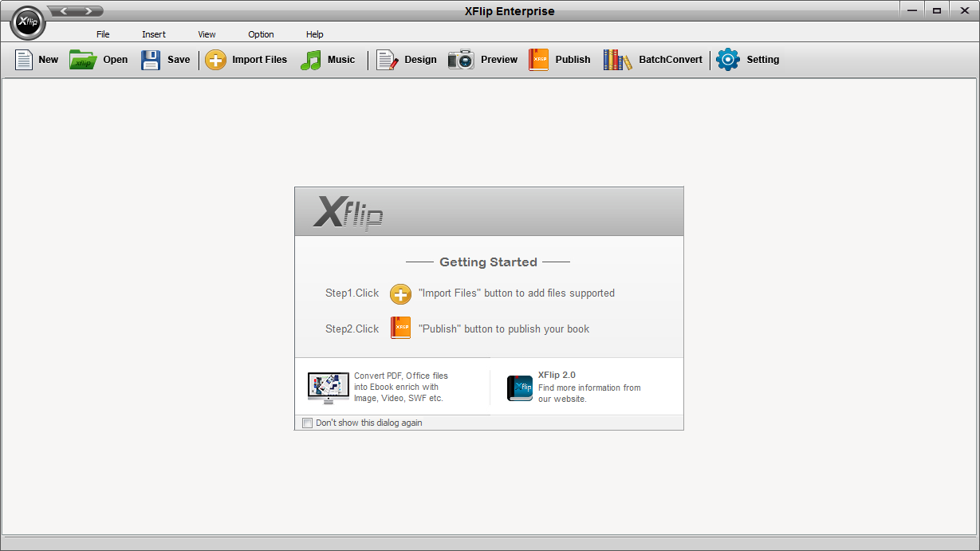980x551 pixels.
Task: Close the XFlip Enterprise window
Action: 963,10
